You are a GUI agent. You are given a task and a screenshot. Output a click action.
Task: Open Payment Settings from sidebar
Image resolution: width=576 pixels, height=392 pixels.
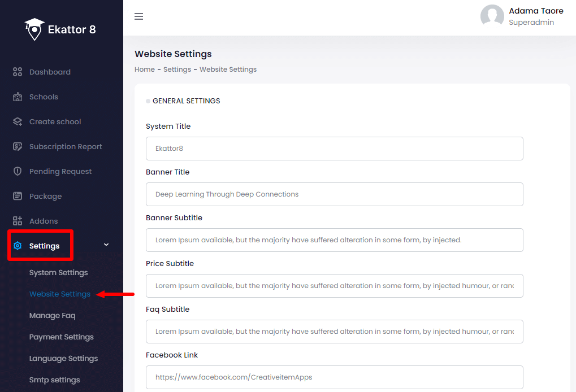coord(61,337)
